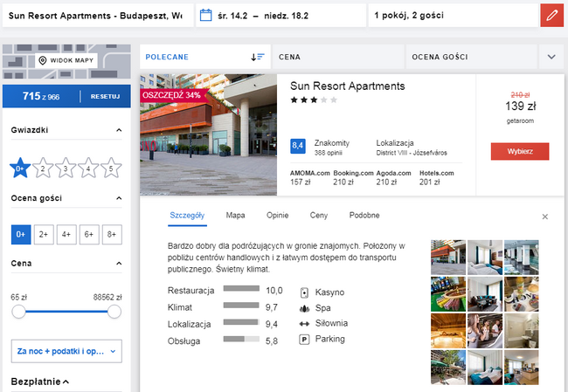
Task: Click the Siłownia gym dumbbell icon
Action: click(x=304, y=324)
